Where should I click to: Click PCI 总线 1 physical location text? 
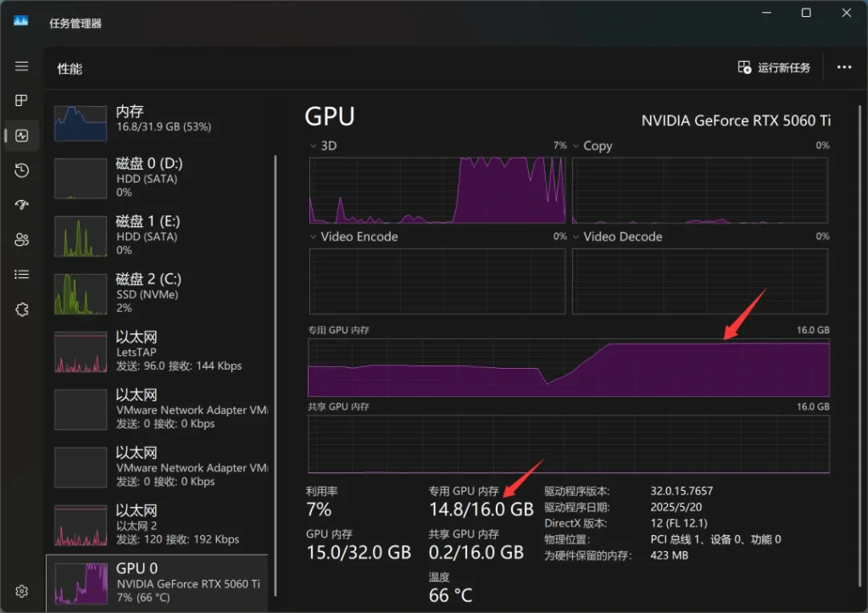point(715,539)
